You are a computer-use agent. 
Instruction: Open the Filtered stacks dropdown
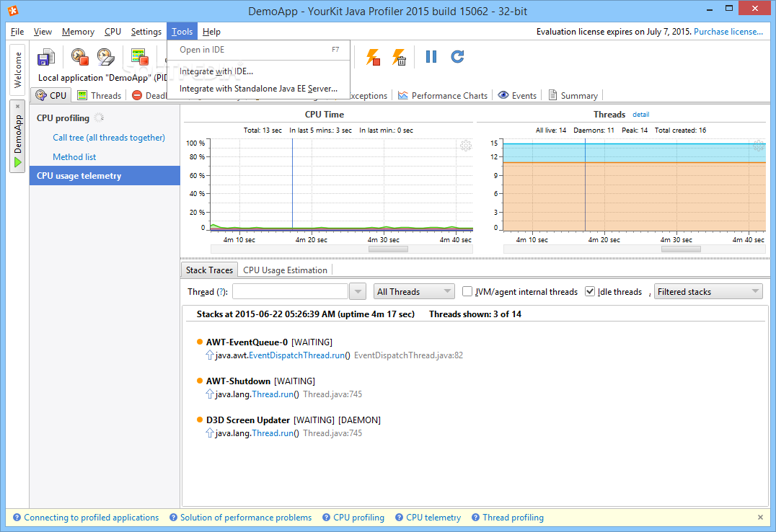[708, 291]
